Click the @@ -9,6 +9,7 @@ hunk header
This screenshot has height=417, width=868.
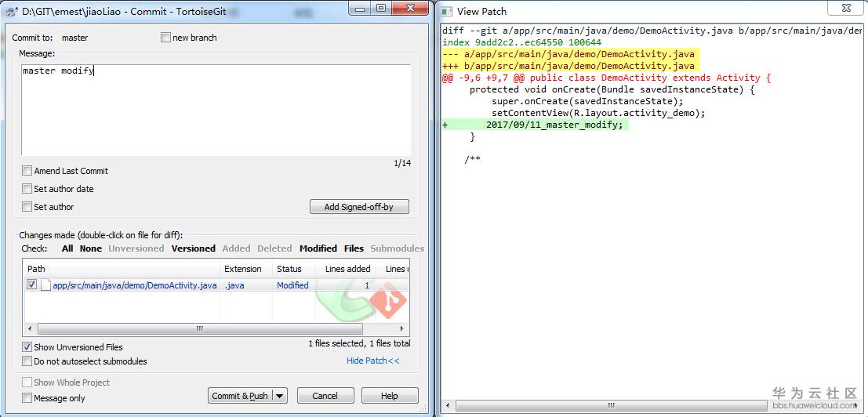click(606, 78)
